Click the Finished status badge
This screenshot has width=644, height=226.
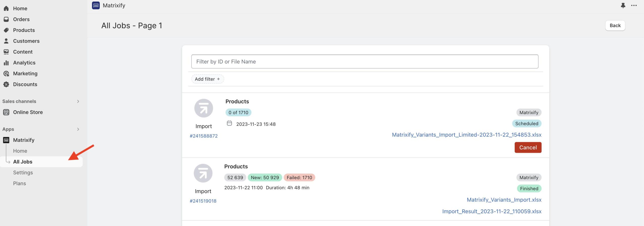point(529,188)
